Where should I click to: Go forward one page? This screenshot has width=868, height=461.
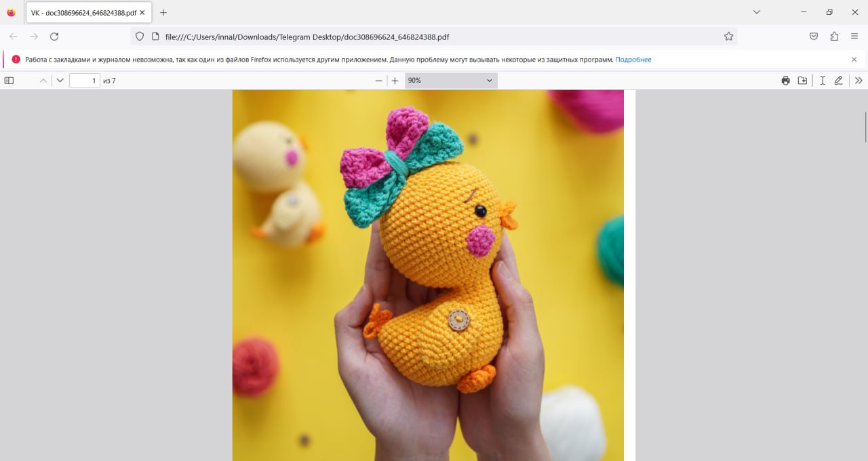34,37
